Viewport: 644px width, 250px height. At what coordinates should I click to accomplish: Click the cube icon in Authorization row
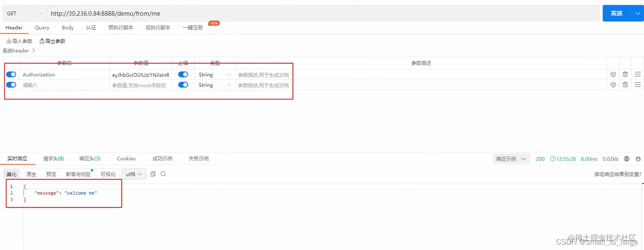613,74
